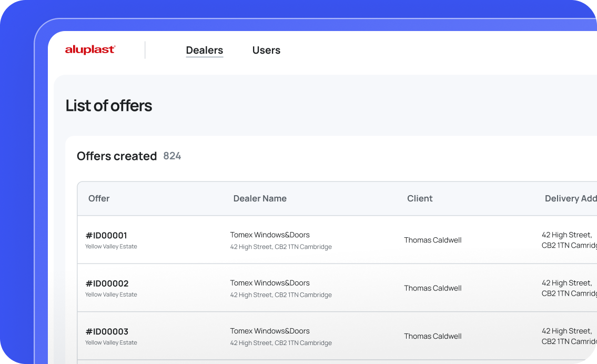The height and width of the screenshot is (364, 597).
Task: Click the Delivery Address column header
Action: tap(570, 199)
